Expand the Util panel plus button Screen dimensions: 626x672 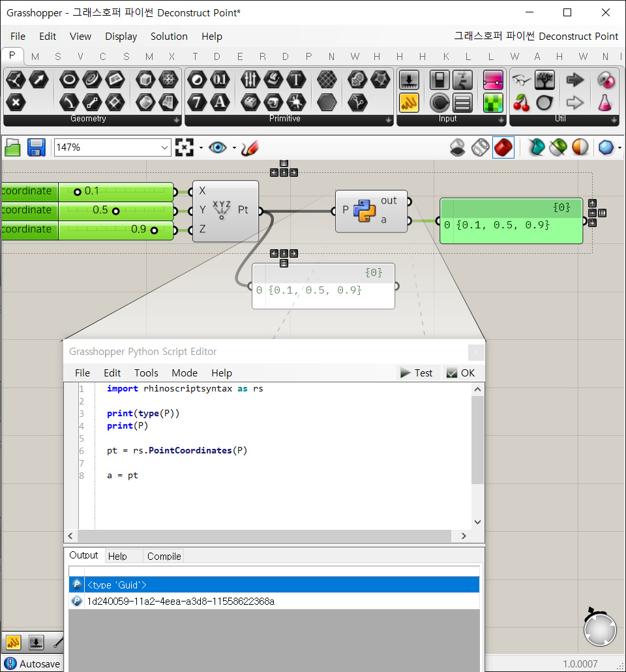[x=614, y=121]
